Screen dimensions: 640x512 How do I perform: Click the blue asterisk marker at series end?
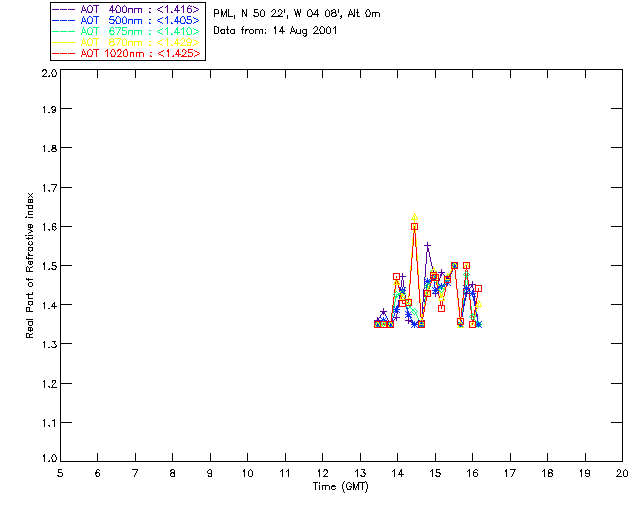coord(479,325)
